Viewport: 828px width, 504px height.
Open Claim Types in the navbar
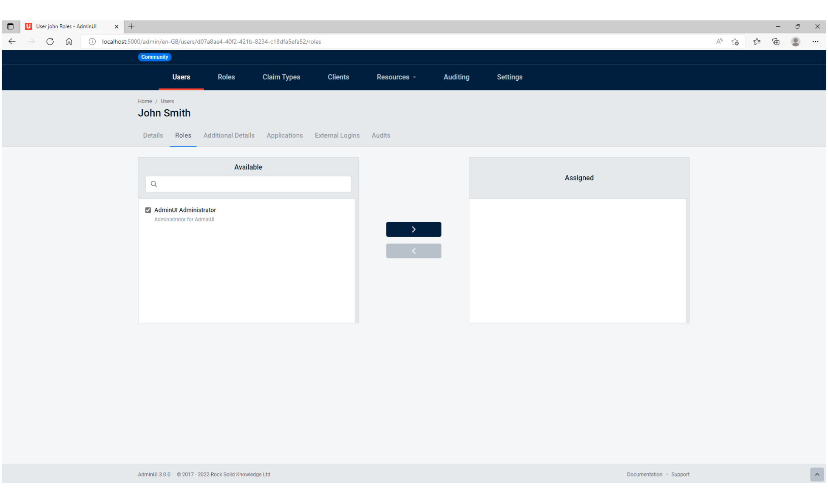pyautogui.click(x=281, y=77)
